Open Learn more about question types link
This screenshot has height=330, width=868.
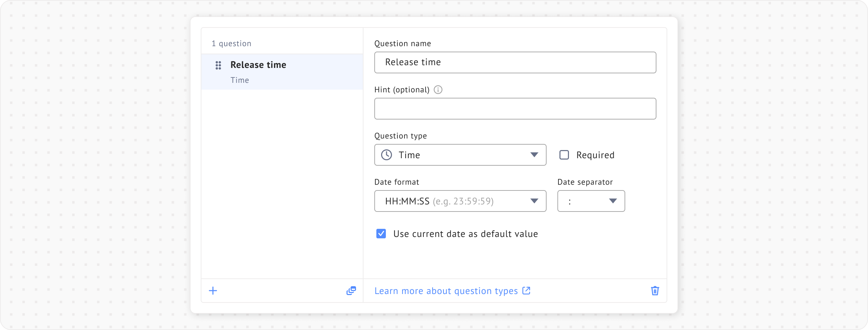pyautogui.click(x=446, y=291)
